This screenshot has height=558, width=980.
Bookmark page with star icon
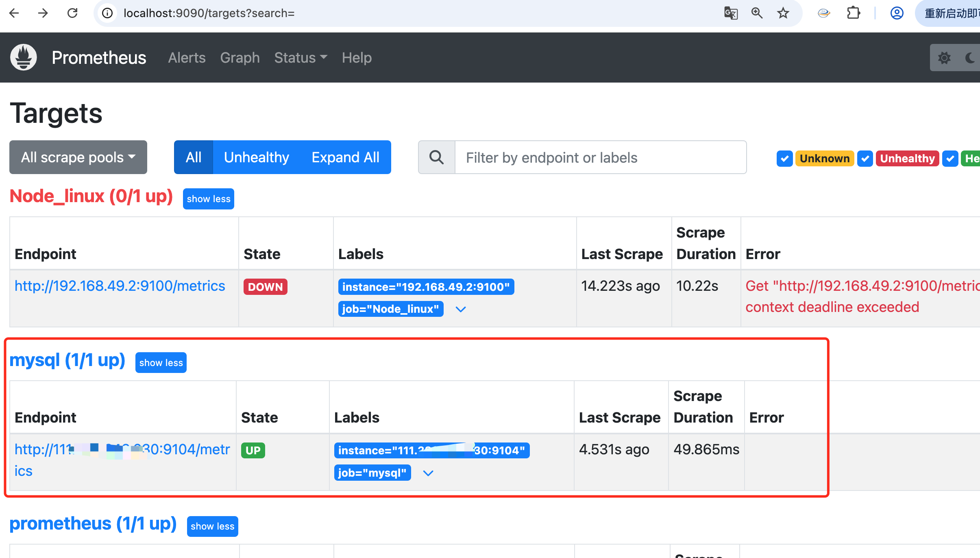coord(783,13)
